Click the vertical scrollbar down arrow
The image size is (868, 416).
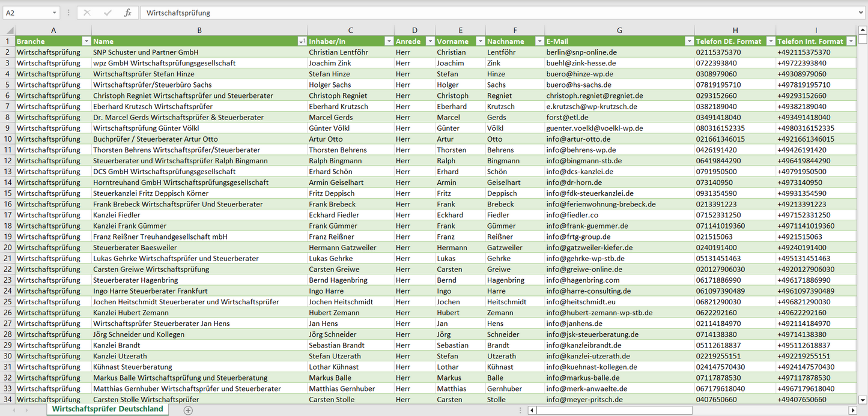pos(863,399)
